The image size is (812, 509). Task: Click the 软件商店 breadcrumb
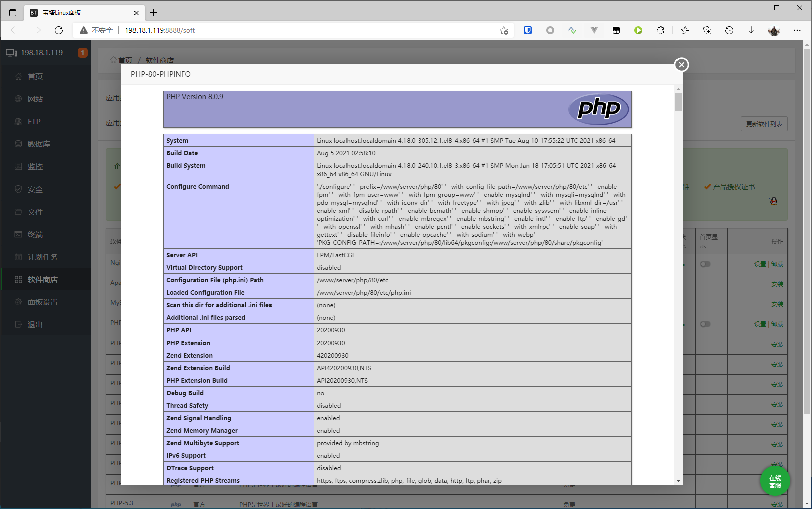pyautogui.click(x=160, y=60)
